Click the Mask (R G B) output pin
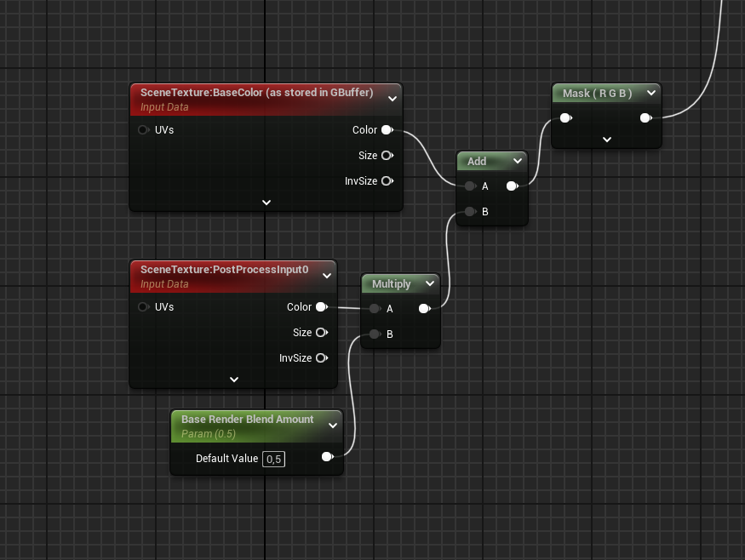The width and height of the screenshot is (745, 560). pos(645,118)
